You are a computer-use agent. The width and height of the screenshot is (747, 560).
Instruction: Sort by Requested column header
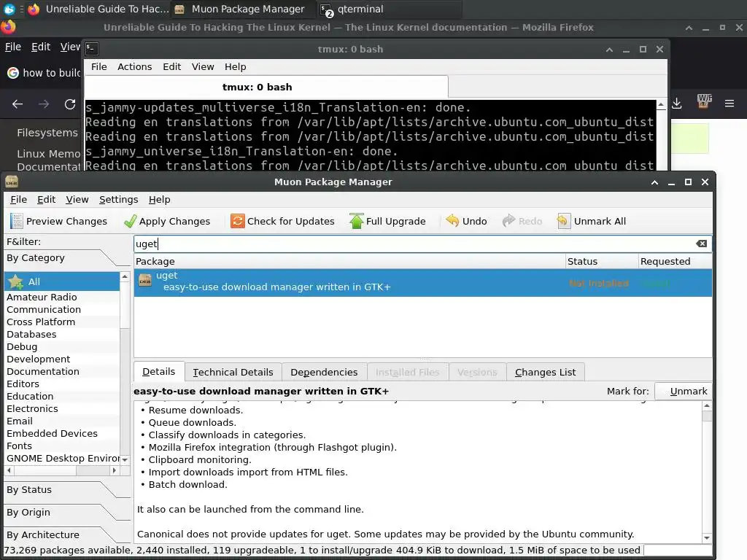pos(675,261)
